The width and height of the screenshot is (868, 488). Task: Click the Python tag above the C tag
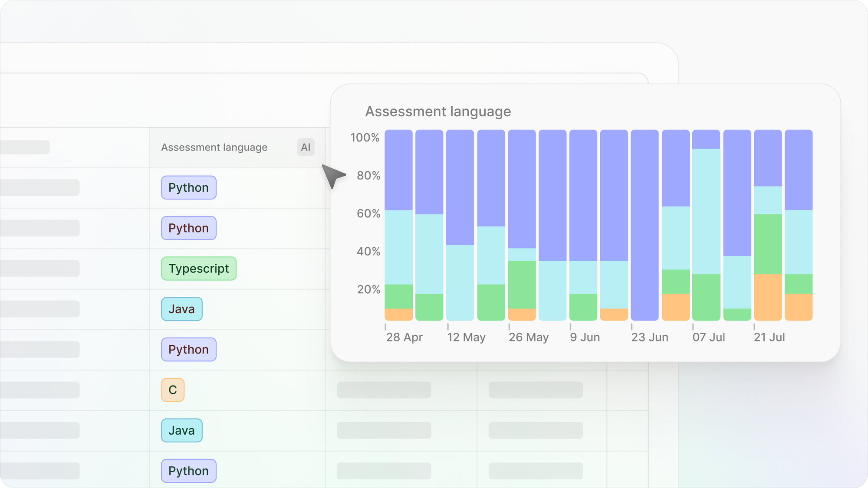point(189,350)
